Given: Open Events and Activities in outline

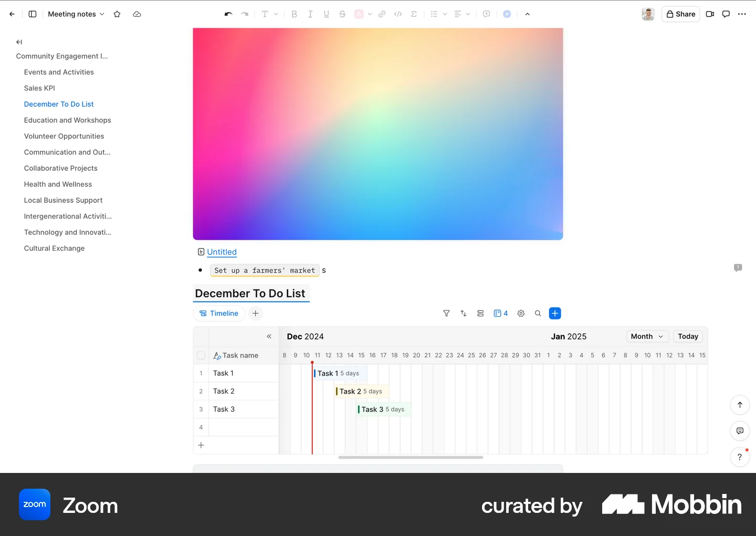Looking at the screenshot, I should [x=59, y=72].
